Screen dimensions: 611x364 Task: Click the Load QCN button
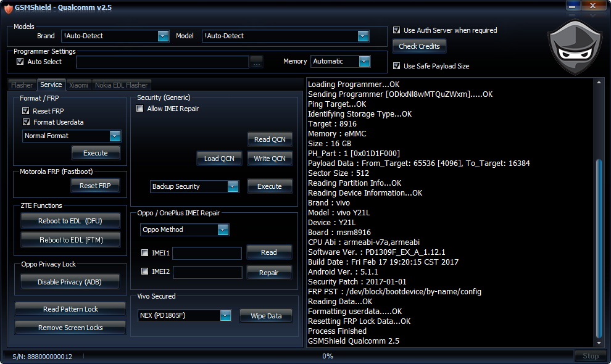[219, 159]
